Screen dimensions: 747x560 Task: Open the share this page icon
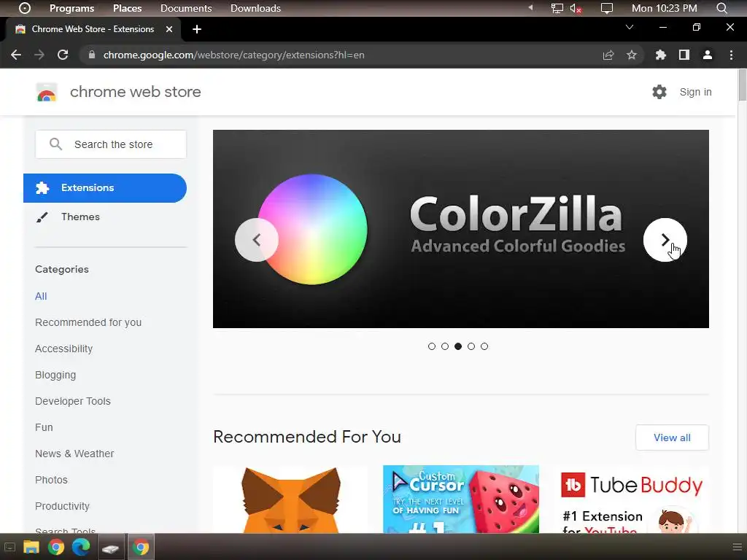point(608,55)
